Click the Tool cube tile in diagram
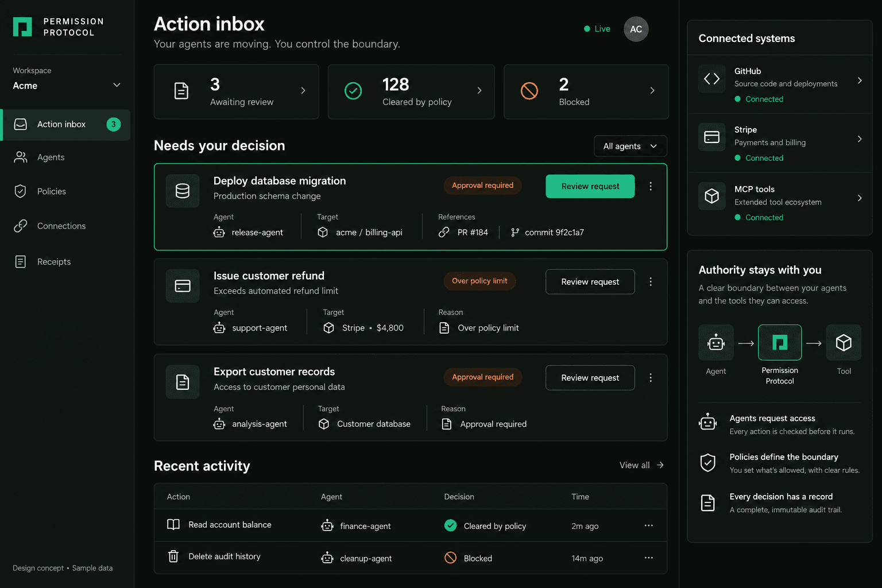Screen dimensions: 882x588 [x=844, y=343]
